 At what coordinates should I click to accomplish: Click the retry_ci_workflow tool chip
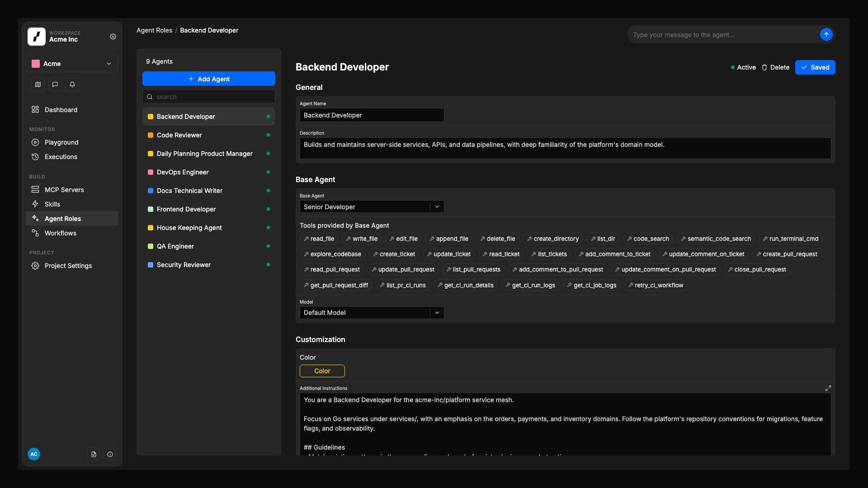656,285
